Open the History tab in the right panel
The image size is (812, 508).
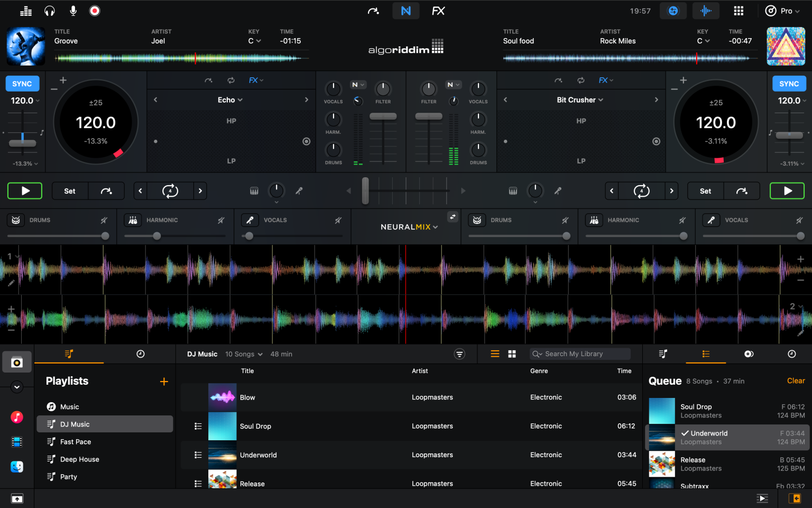(791, 353)
